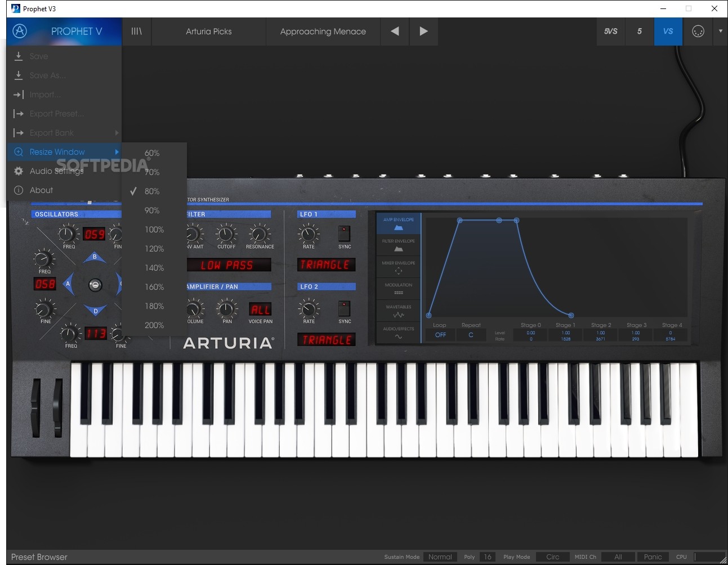
Task: Toggle the LFO 1 Sync switch
Action: [x=344, y=233]
